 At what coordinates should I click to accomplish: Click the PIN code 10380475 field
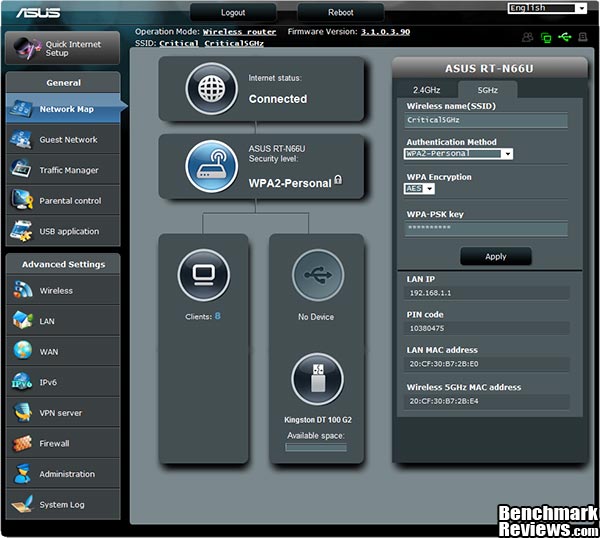(487, 328)
